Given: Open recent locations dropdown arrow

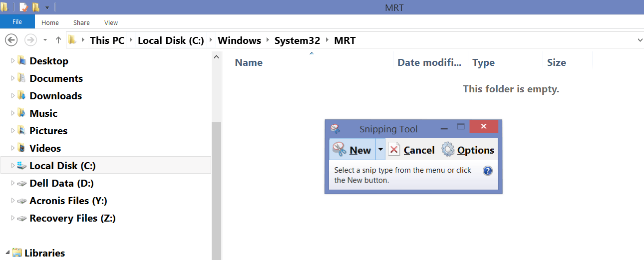Looking at the screenshot, I should [45, 40].
